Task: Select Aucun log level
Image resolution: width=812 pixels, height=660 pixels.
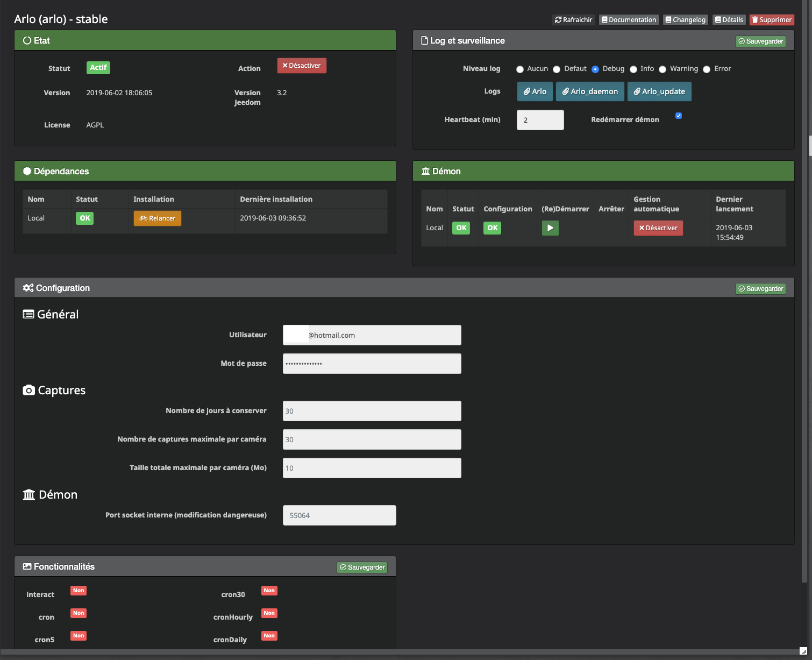Action: (520, 69)
